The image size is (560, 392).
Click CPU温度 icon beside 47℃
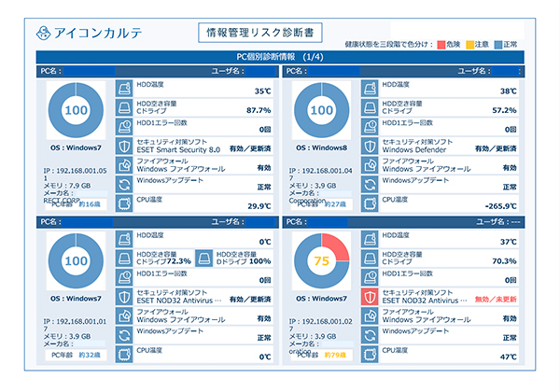click(x=370, y=355)
